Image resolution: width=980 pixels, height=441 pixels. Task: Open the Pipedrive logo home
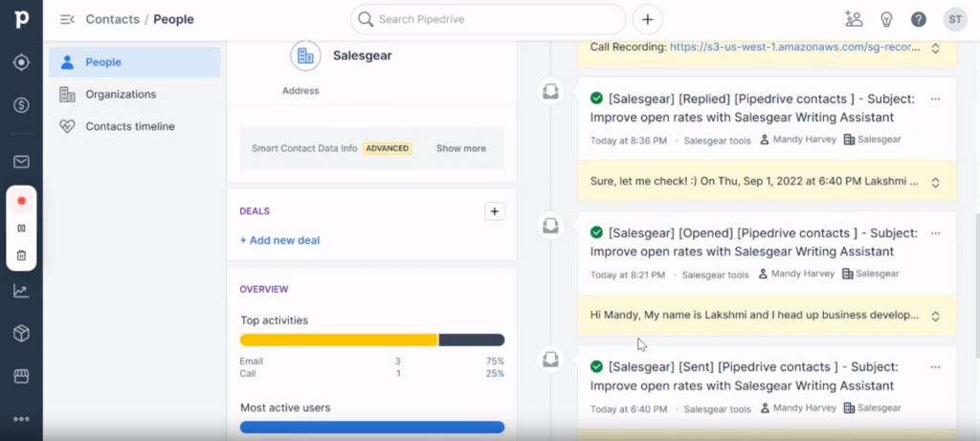click(x=21, y=19)
